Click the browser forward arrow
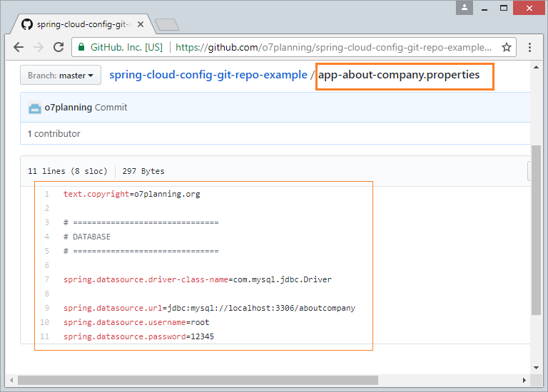Screen dimensions: 548x392 coord(39,47)
